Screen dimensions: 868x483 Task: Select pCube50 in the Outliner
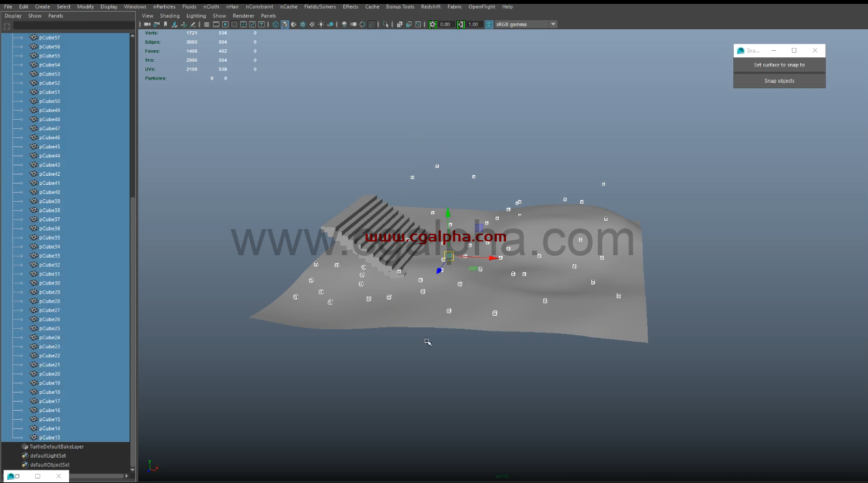click(49, 102)
